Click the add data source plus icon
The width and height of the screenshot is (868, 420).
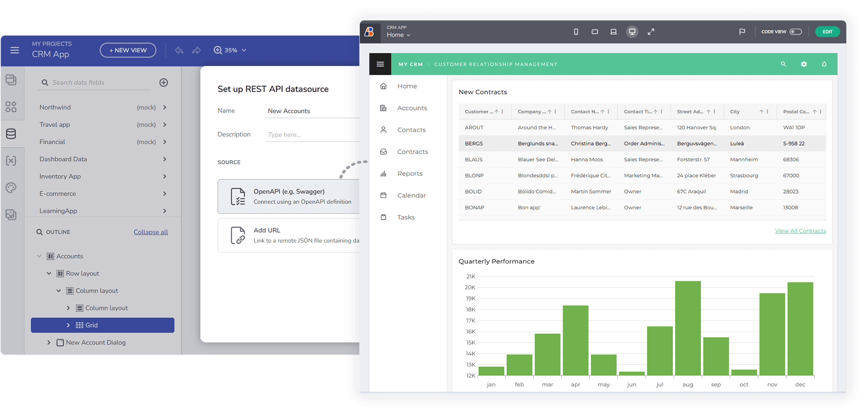click(164, 82)
